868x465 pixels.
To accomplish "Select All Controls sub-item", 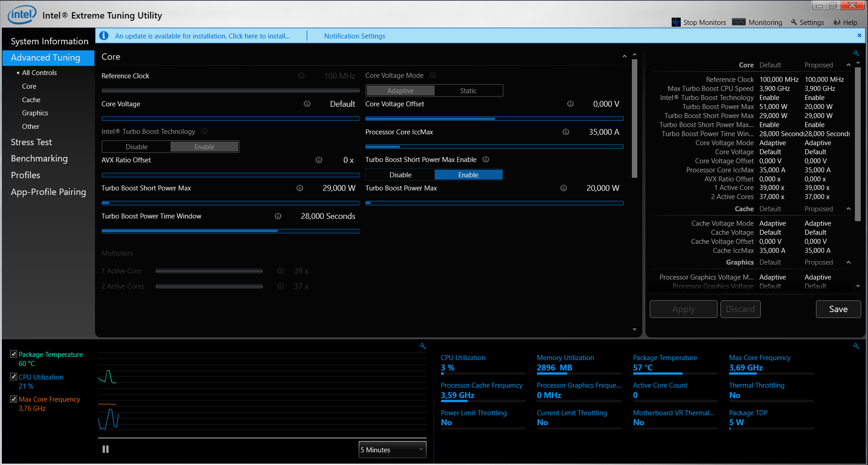I will click(x=39, y=72).
